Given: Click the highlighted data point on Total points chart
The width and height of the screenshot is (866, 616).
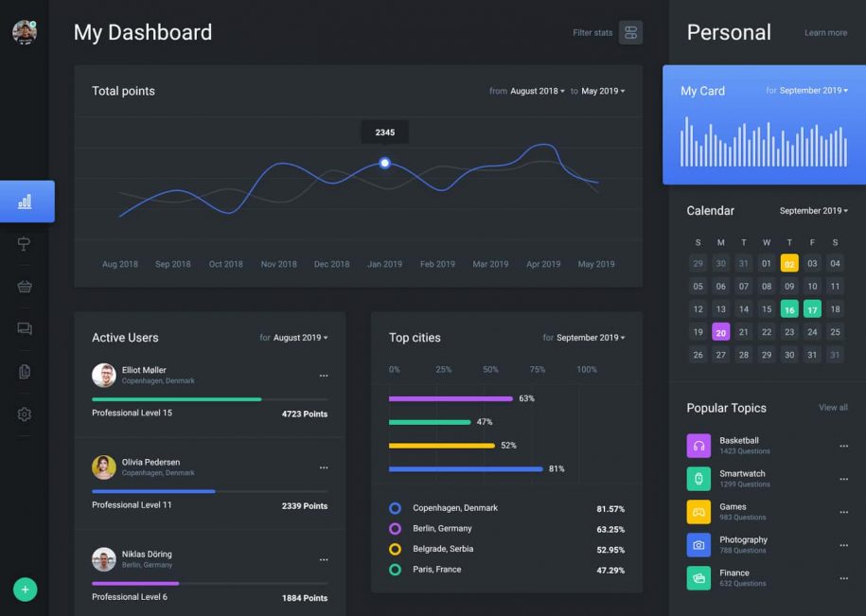Looking at the screenshot, I should [384, 163].
